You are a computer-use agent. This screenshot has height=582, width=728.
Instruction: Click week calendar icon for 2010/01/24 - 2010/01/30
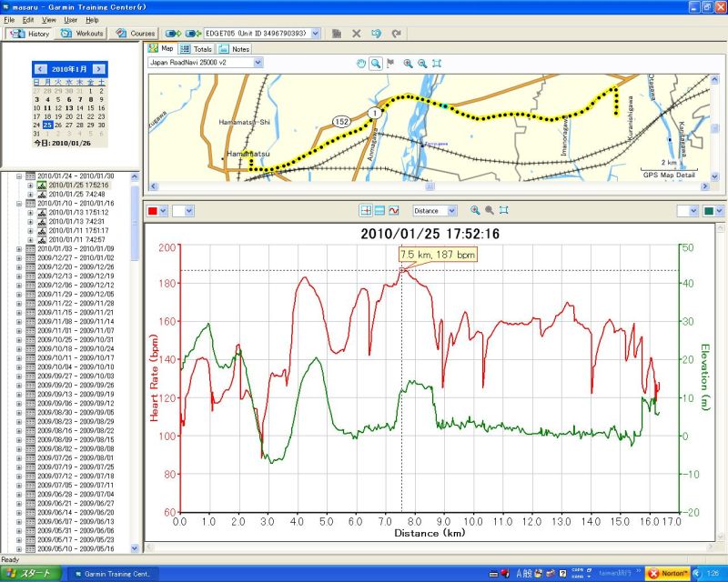[x=31, y=176]
